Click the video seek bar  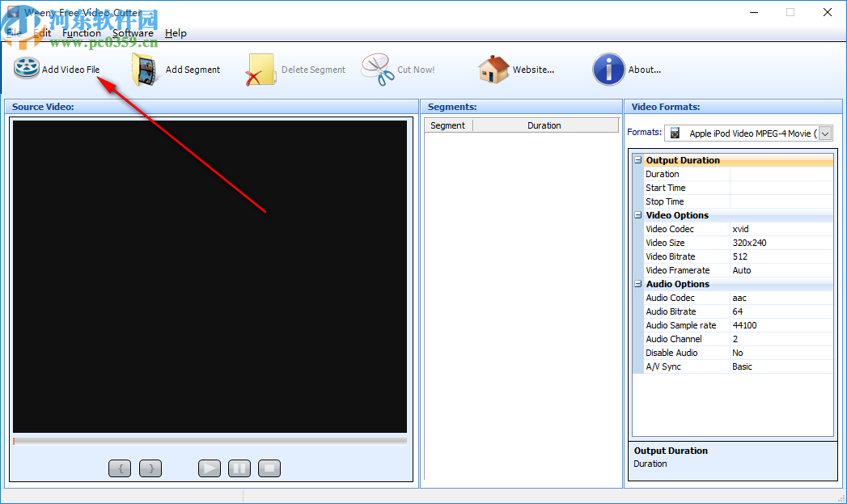coord(209,441)
